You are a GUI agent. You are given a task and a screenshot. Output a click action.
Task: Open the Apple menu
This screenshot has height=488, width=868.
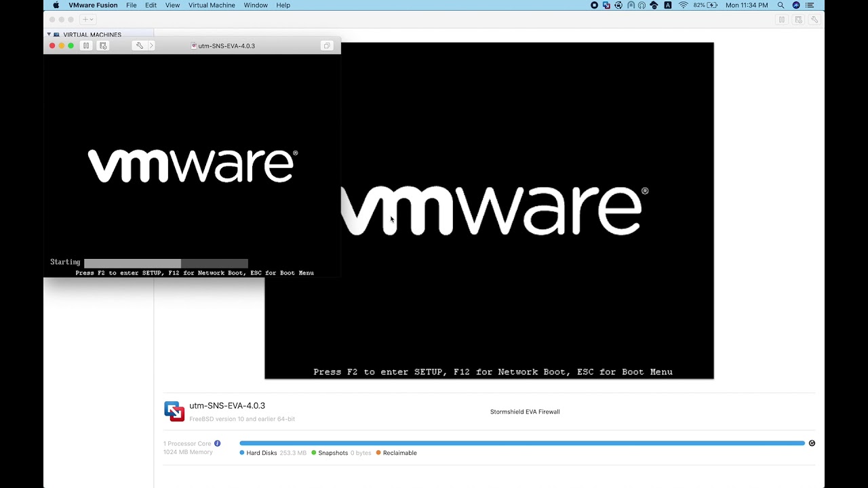[56, 5]
